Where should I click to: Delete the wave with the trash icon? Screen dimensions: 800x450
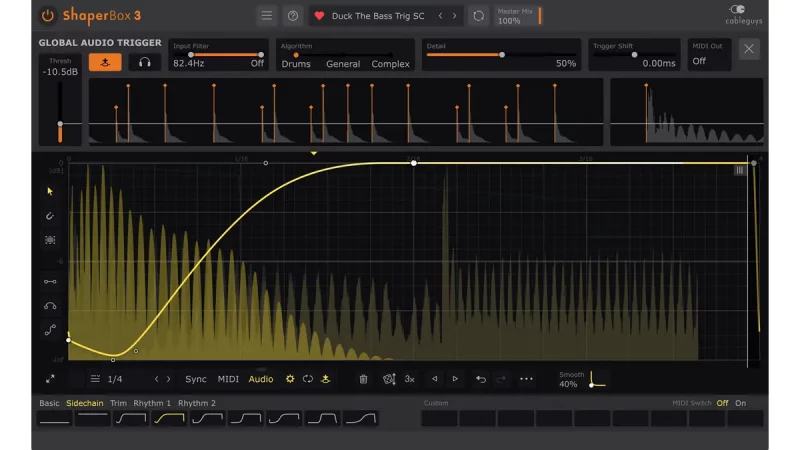tap(363, 379)
